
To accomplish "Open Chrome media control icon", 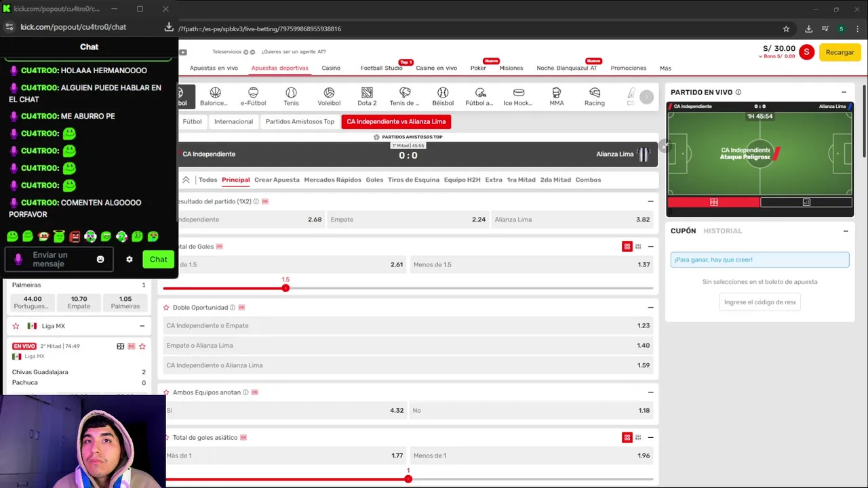I will [x=825, y=28].
